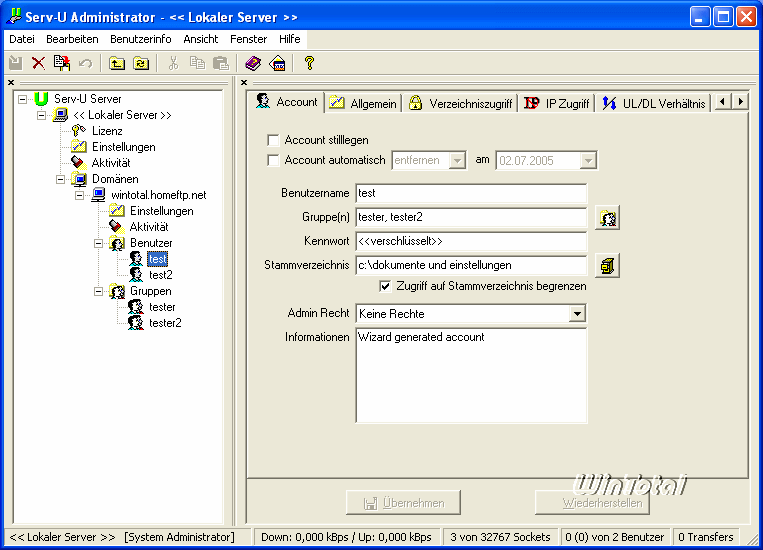The height and width of the screenshot is (550, 763).
Task: Switch to the Allgemein tab
Action: coord(363,103)
